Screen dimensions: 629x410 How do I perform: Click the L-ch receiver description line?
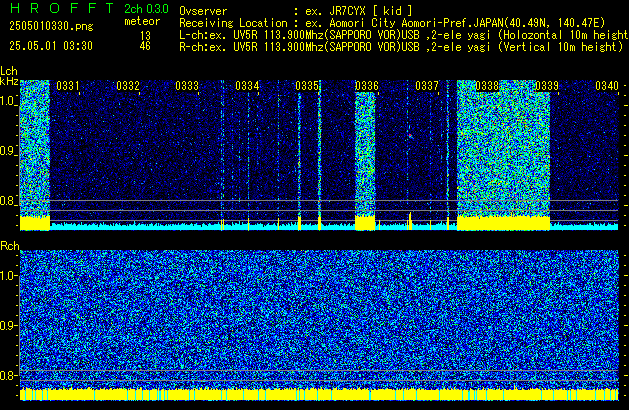tap(404, 35)
